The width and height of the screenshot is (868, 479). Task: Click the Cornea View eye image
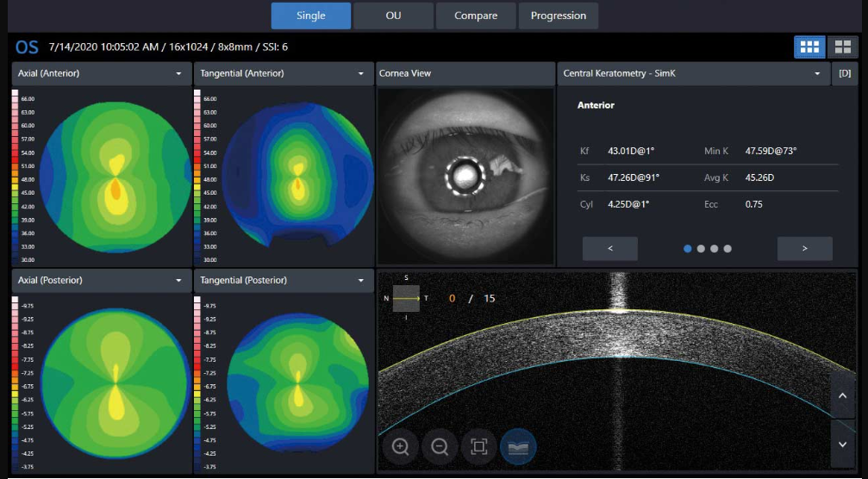coord(465,177)
